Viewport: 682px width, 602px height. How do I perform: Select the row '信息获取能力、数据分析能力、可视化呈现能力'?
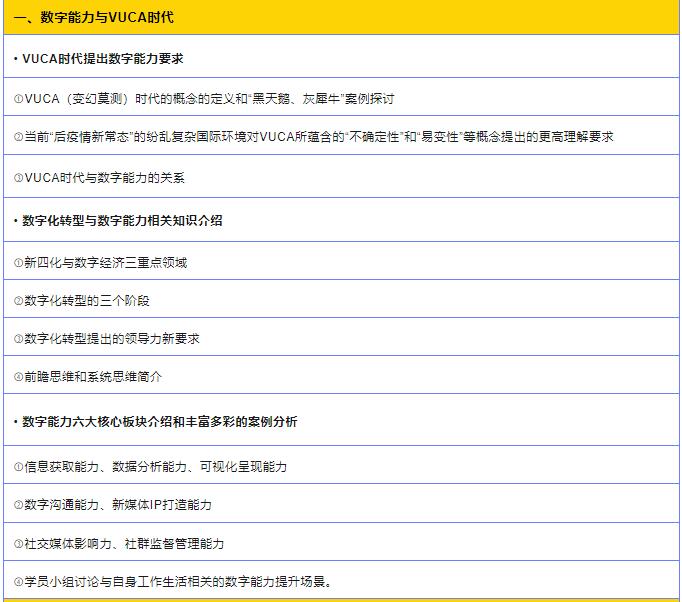click(341, 465)
